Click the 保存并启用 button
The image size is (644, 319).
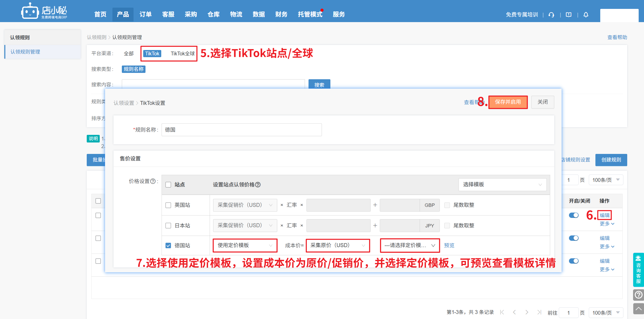[508, 102]
